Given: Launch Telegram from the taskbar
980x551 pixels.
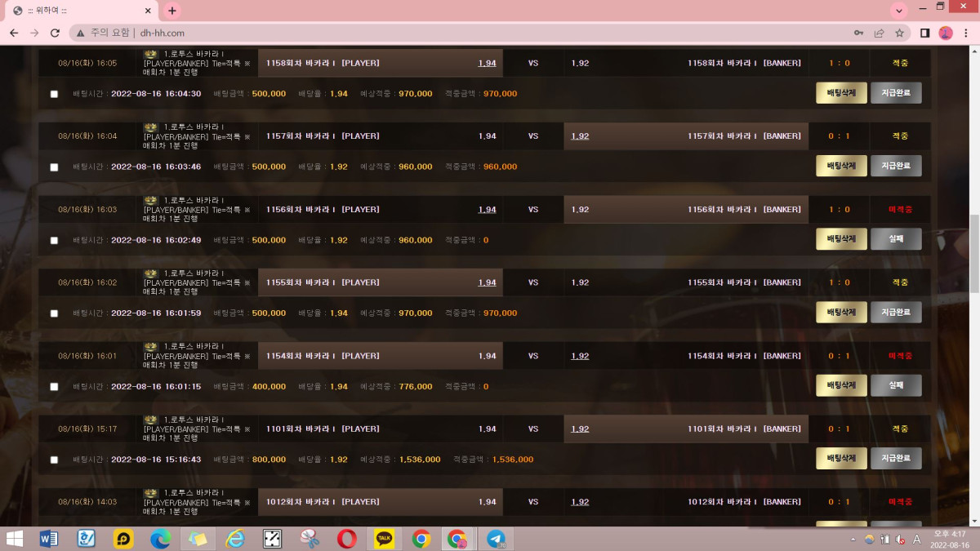Looking at the screenshot, I should 496,539.
